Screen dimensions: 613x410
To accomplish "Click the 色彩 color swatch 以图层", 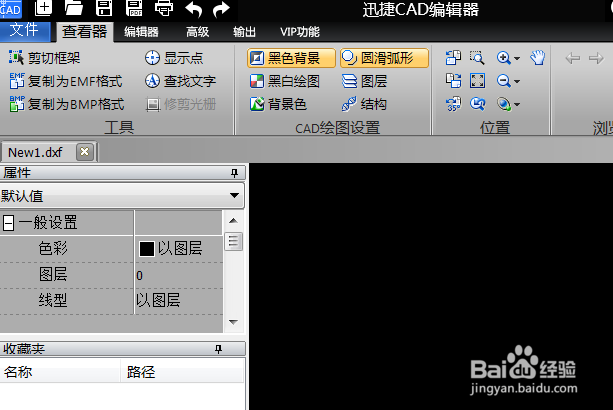I will [147, 249].
